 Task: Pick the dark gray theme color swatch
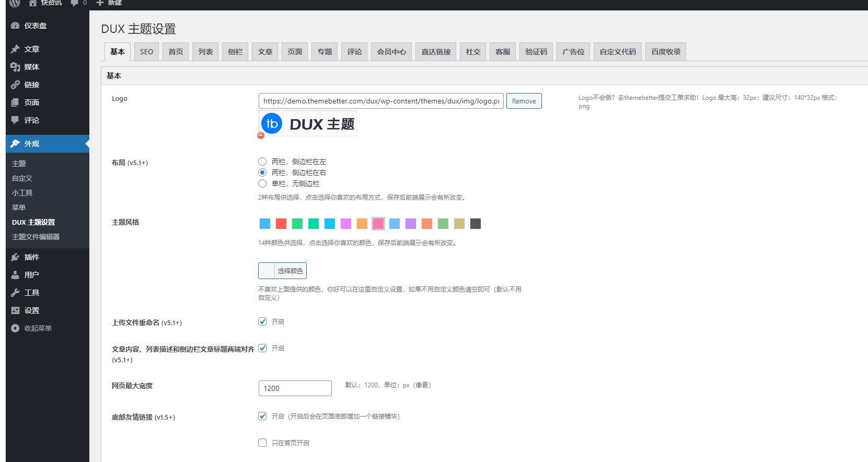pos(475,224)
